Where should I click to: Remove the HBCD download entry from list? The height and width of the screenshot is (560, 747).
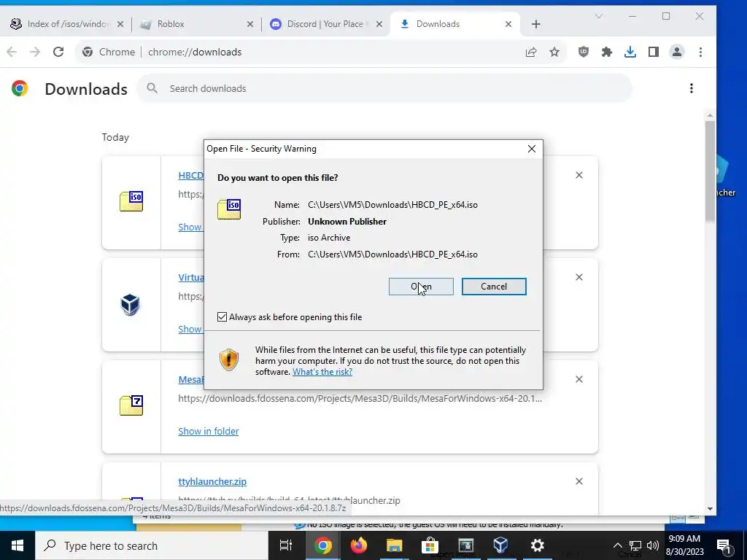coord(578,175)
